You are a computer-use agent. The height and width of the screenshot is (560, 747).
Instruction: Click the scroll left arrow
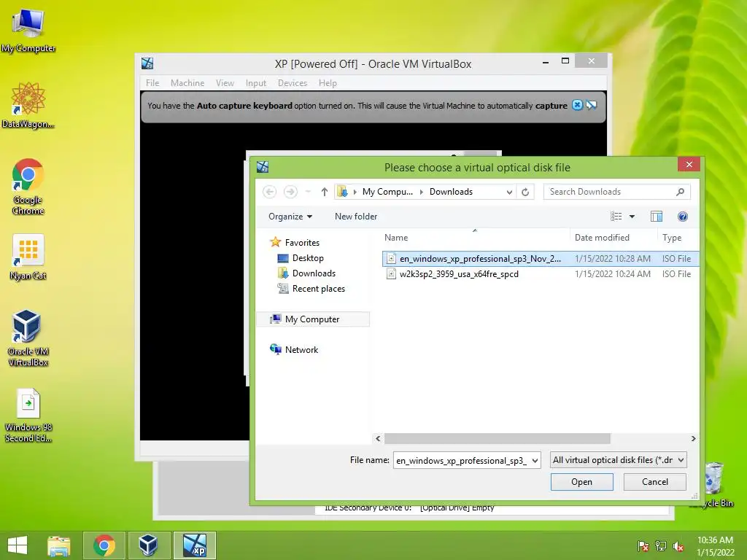coord(378,438)
